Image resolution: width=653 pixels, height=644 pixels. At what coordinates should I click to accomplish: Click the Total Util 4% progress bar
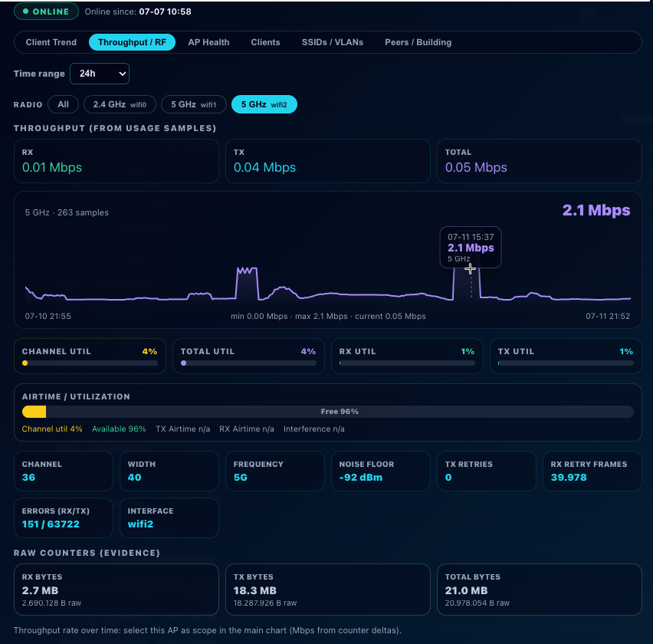pyautogui.click(x=248, y=363)
